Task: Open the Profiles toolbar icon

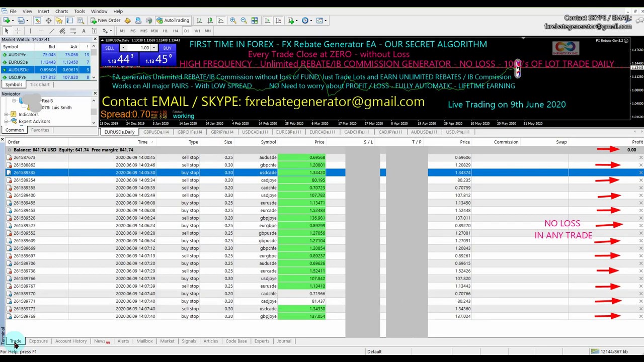Action: click(x=21, y=21)
